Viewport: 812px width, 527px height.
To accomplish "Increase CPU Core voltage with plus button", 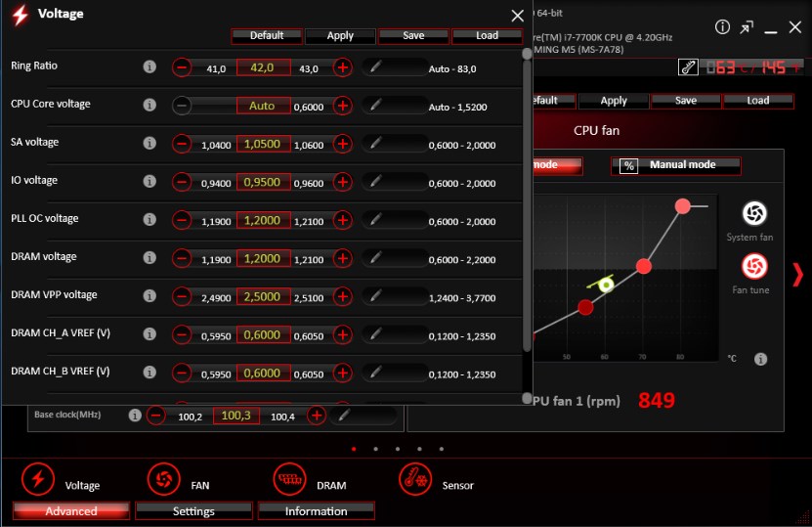I will tap(342, 106).
